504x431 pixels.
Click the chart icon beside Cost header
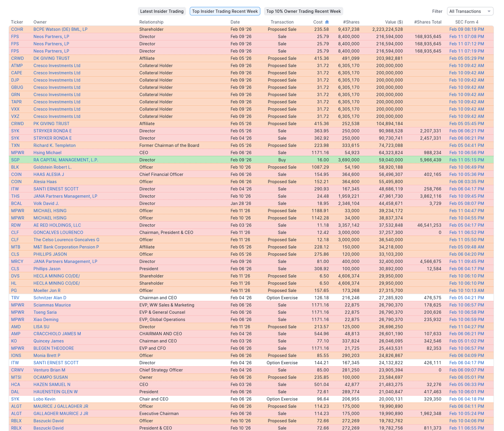click(327, 22)
